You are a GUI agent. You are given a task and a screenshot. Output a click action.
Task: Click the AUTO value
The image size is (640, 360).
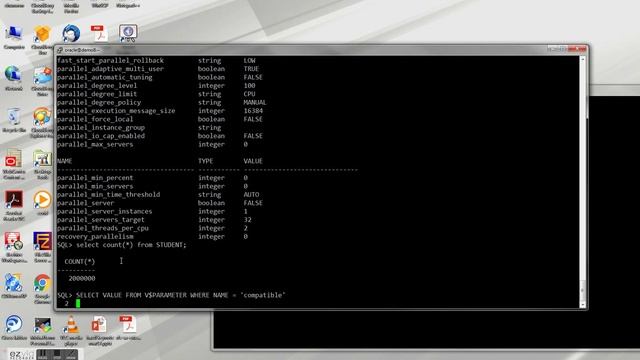[x=251, y=195]
